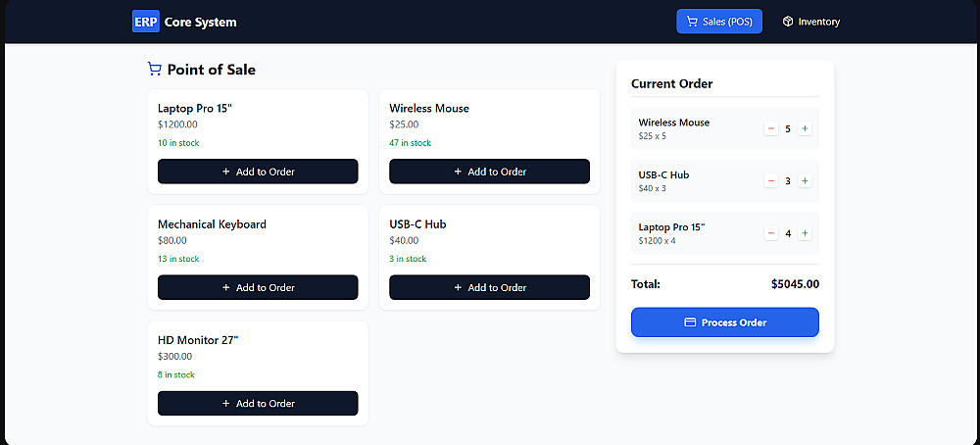Screen dimensions: 980x445
Task: Click the Core System title text
Action: tap(201, 22)
